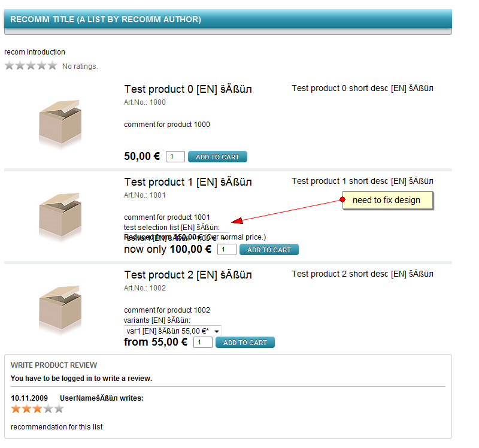
Task: Click the first gray rating star
Action: pyautogui.click(x=9, y=65)
